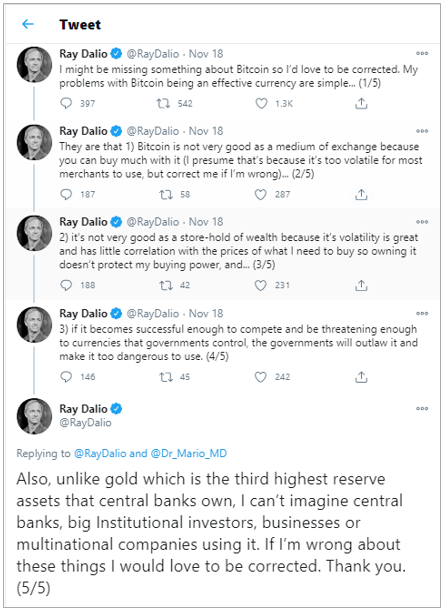Open the @Dr_Mario_MD profile link
The width and height of the screenshot is (445, 611).
pyautogui.click(x=189, y=454)
